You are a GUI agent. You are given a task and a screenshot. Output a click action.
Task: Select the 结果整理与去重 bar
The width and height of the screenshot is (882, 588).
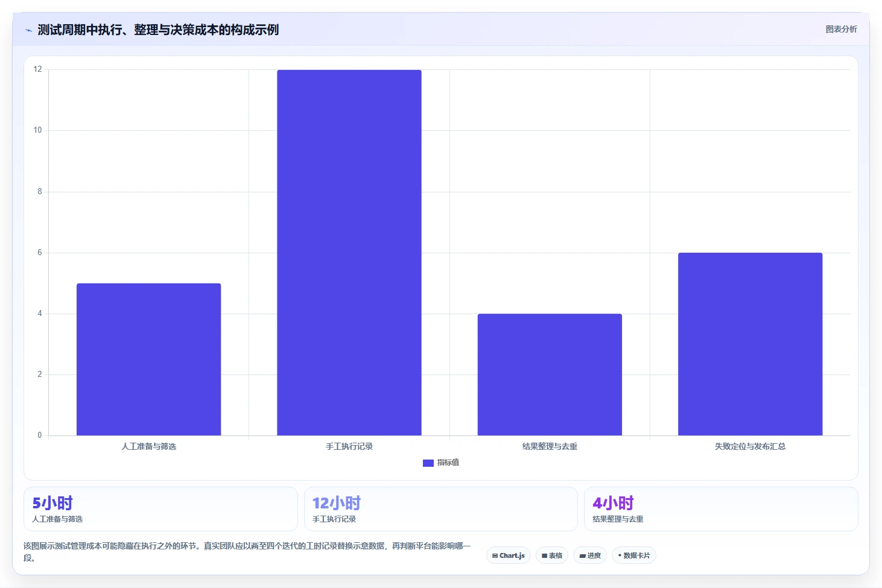(550, 375)
